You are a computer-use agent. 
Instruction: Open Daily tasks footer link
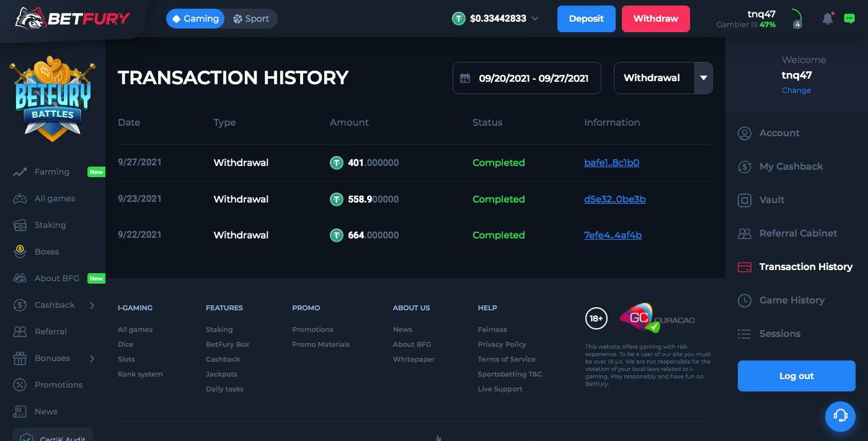pos(224,389)
